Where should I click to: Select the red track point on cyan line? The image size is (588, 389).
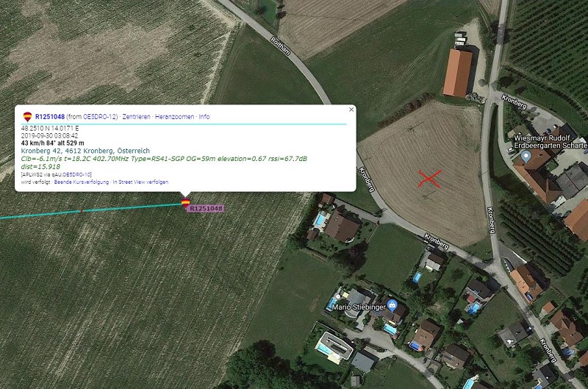pyautogui.click(x=82, y=211)
